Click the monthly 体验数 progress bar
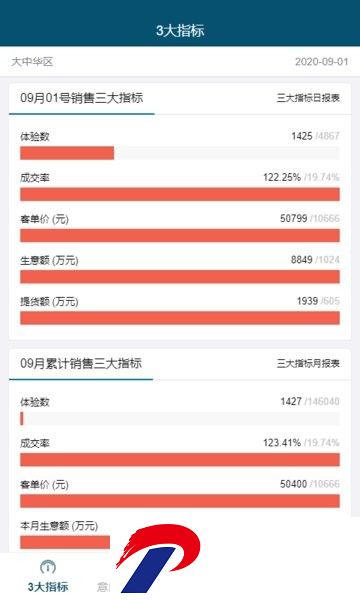This screenshot has height=600, width=360. tap(180, 419)
